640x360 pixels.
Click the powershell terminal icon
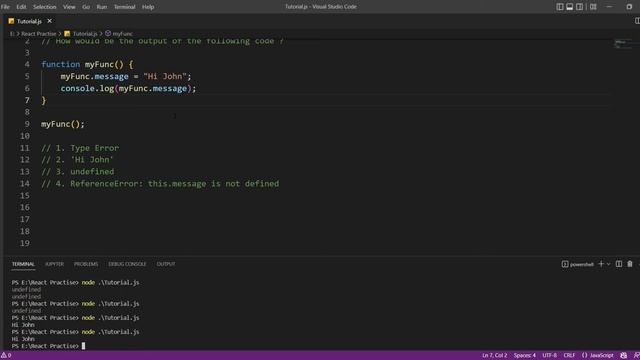pyautogui.click(x=565, y=264)
